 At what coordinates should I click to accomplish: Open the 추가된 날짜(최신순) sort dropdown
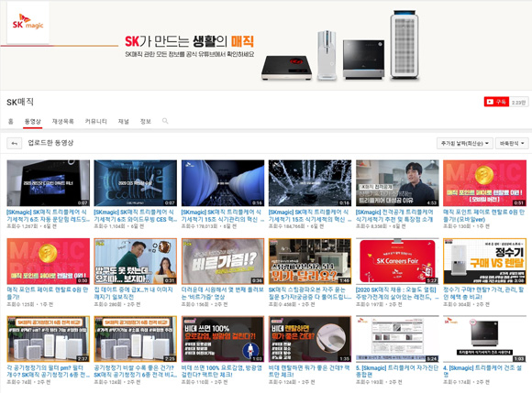click(x=465, y=143)
